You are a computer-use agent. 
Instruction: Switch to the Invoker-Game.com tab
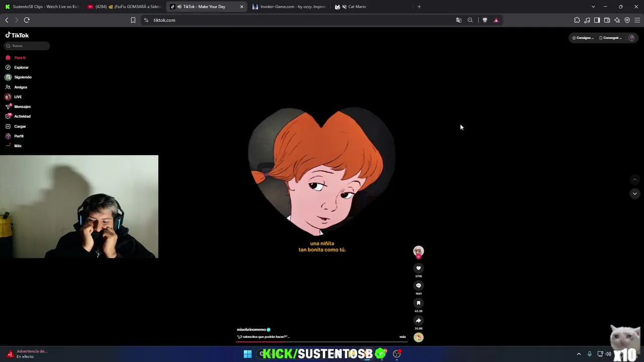click(289, 7)
